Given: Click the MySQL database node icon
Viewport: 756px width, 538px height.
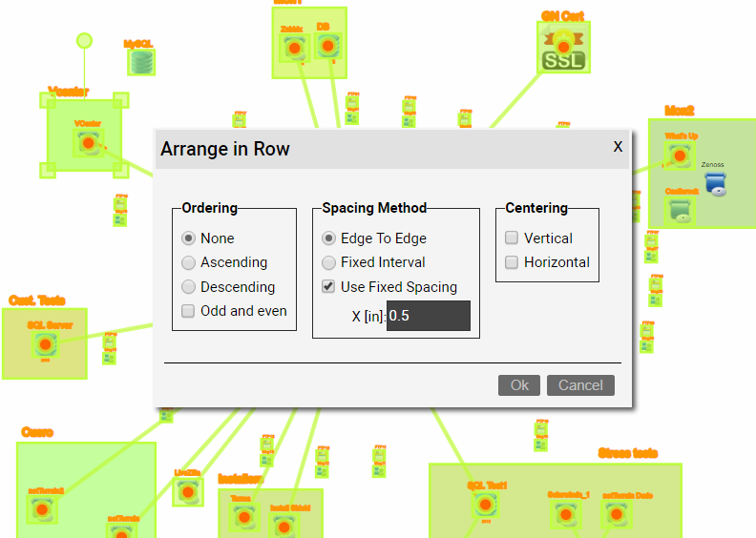Looking at the screenshot, I should click(x=142, y=63).
